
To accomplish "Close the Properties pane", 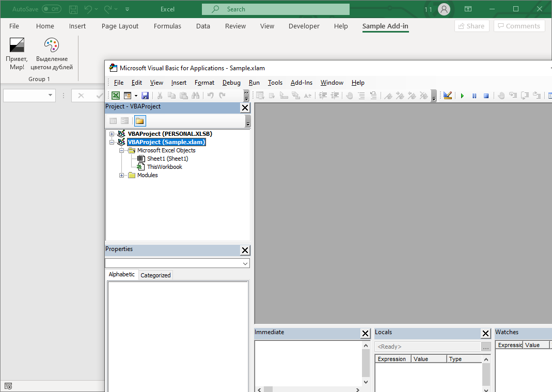I will [245, 250].
